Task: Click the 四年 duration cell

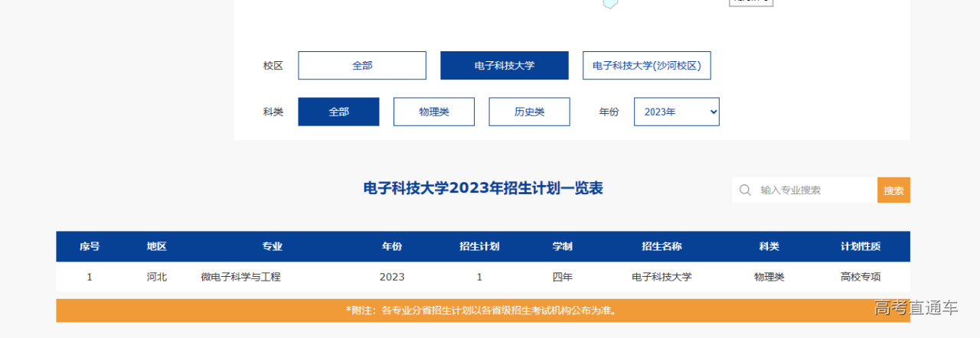Action: coord(563,277)
